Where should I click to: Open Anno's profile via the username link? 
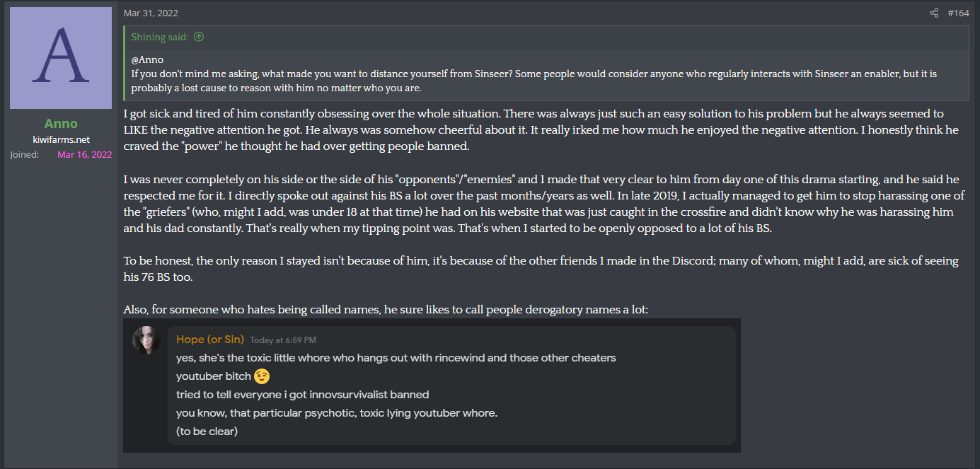click(x=61, y=124)
